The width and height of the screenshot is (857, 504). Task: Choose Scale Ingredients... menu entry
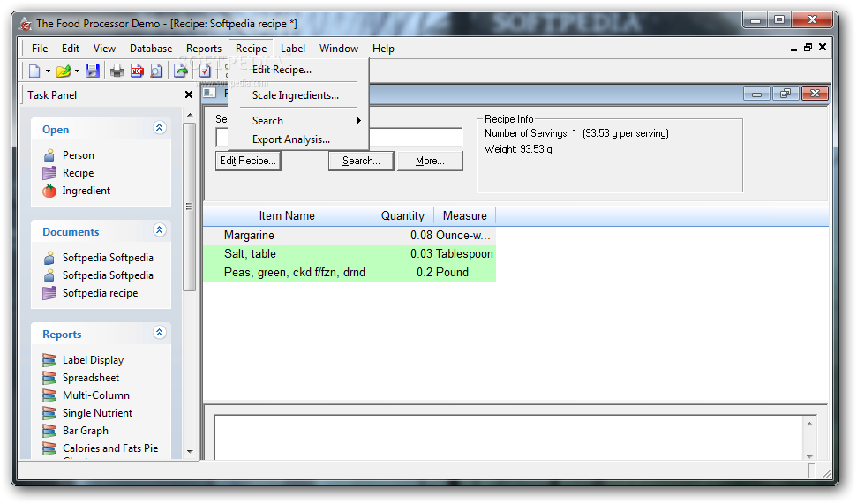[299, 95]
